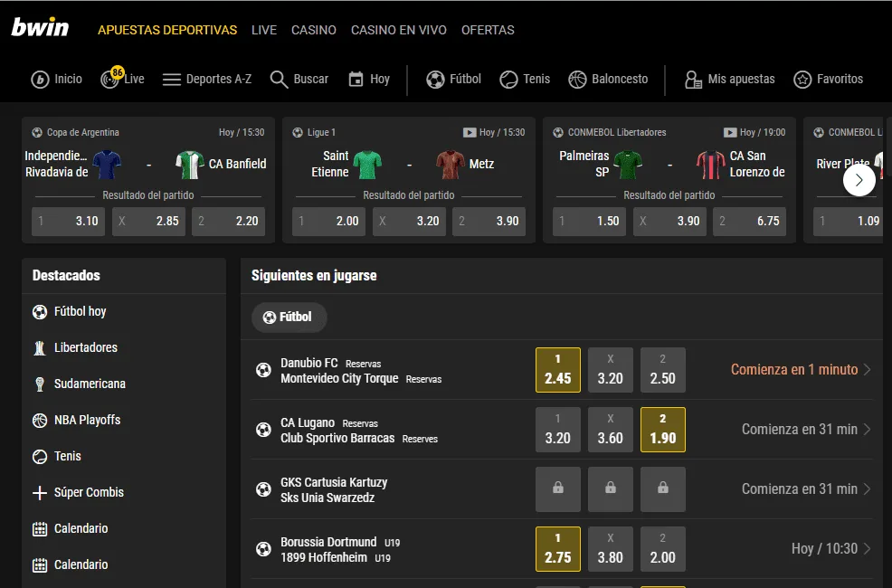This screenshot has width=892, height=588.
Task: Open CASINO EN VIVO tab
Action: (399, 30)
